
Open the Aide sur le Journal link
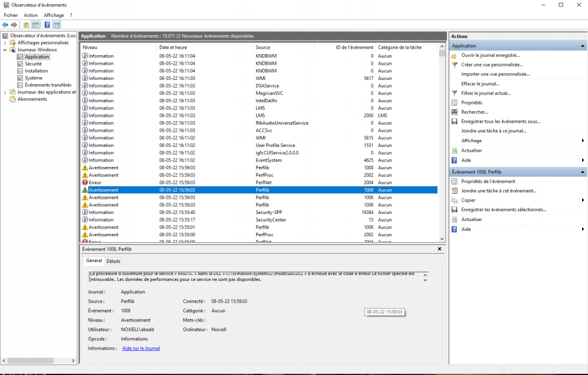click(x=141, y=349)
